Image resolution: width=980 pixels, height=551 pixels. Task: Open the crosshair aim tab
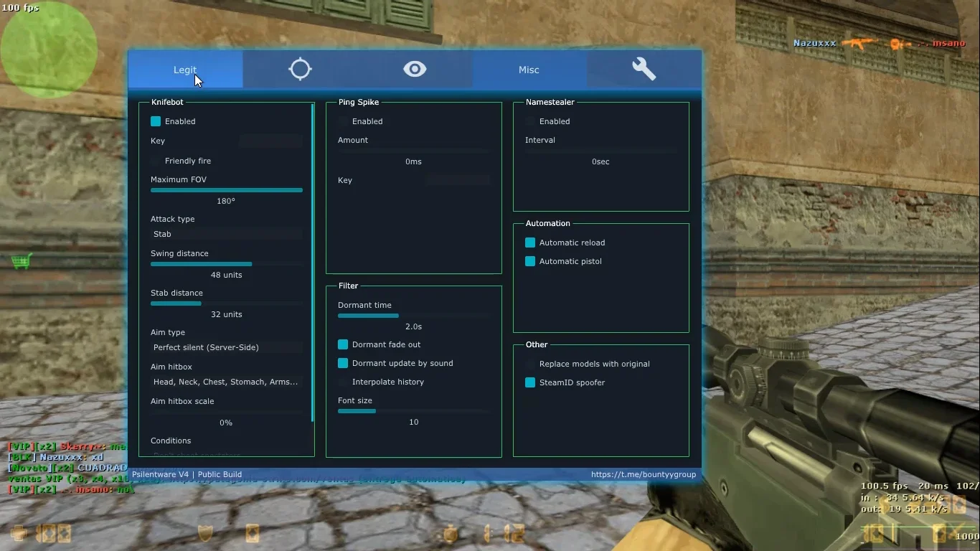pyautogui.click(x=300, y=70)
